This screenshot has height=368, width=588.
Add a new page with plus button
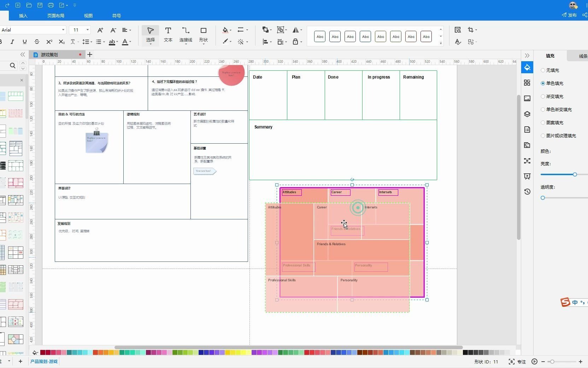[20, 361]
